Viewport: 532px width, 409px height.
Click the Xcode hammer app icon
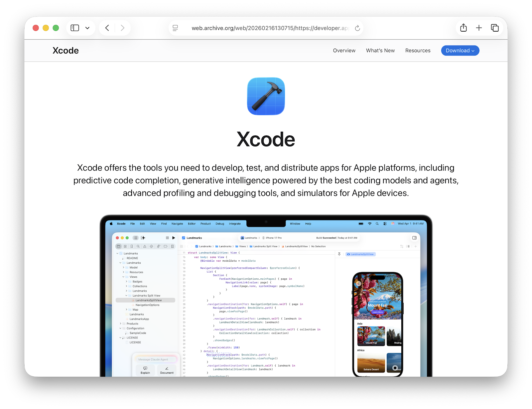pos(266,96)
